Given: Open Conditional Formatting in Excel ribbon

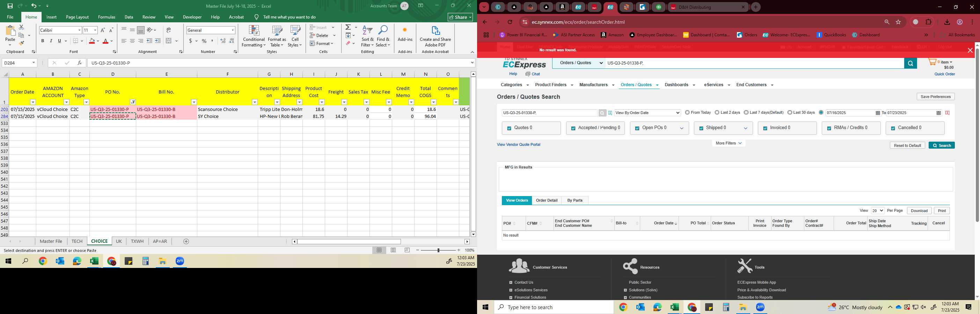Looking at the screenshot, I should (x=254, y=36).
